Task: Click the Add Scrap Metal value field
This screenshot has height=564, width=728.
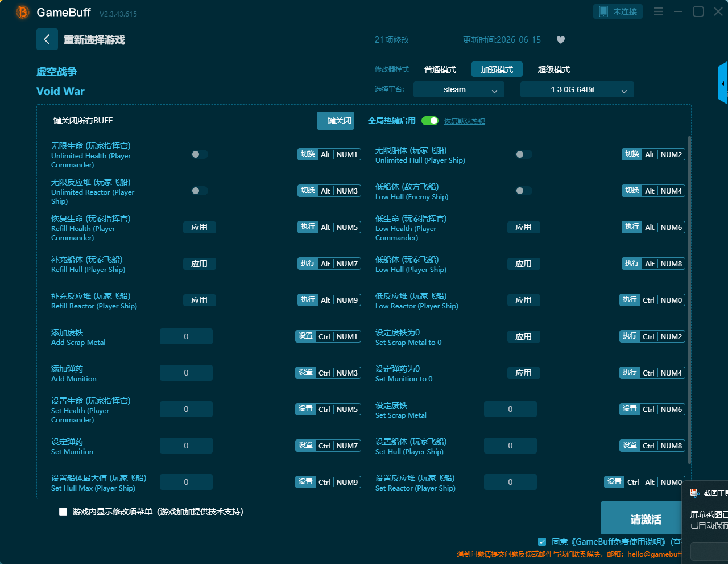Action: point(186,336)
